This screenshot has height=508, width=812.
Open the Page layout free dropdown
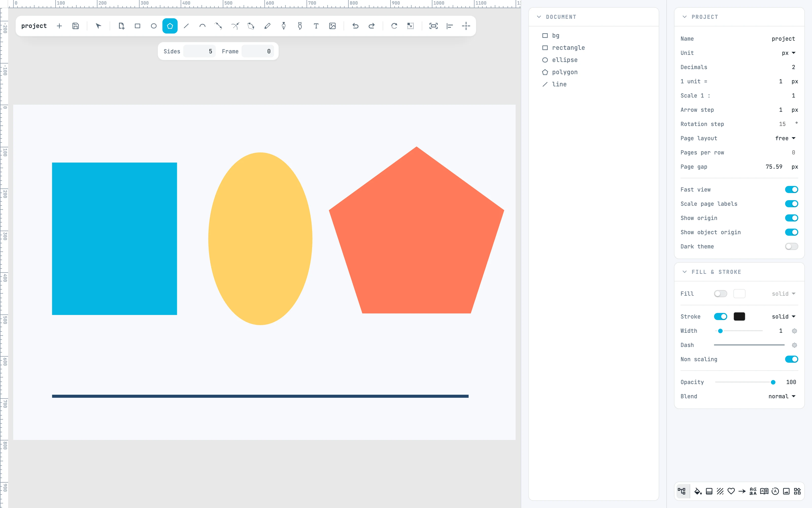pos(785,138)
